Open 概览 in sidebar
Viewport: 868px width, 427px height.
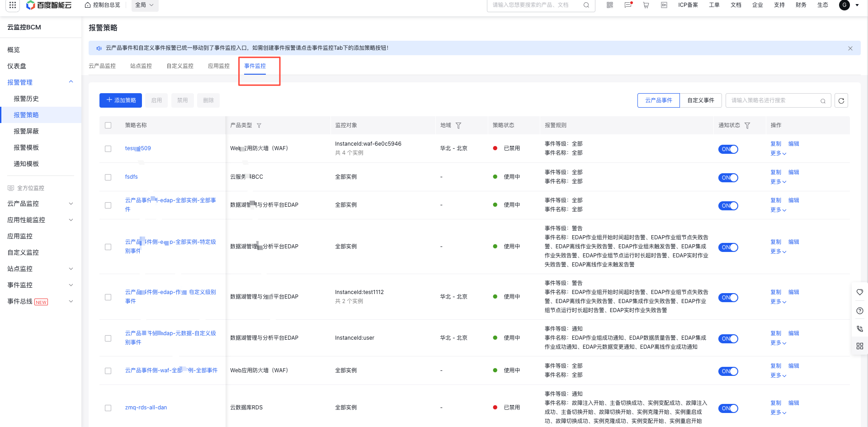[x=14, y=50]
